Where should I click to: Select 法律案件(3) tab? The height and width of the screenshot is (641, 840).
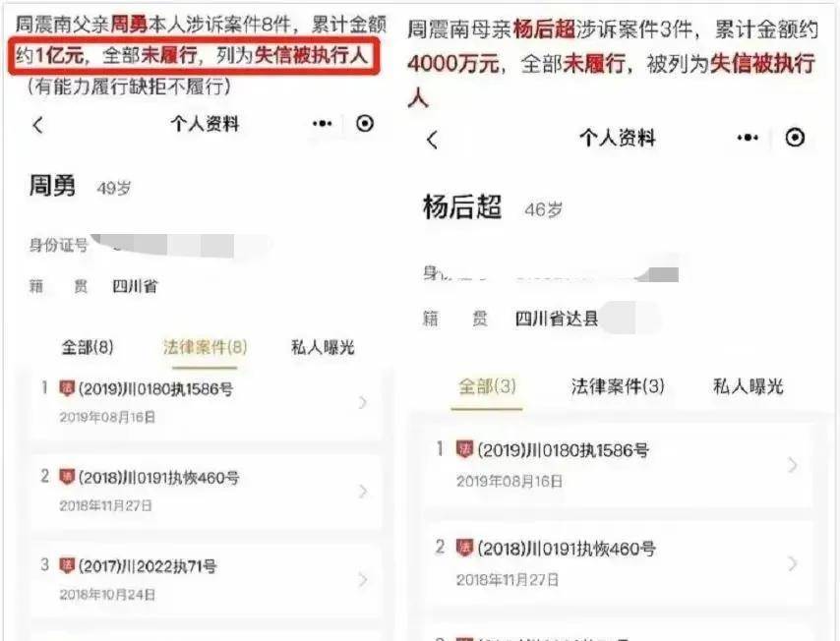(x=618, y=386)
